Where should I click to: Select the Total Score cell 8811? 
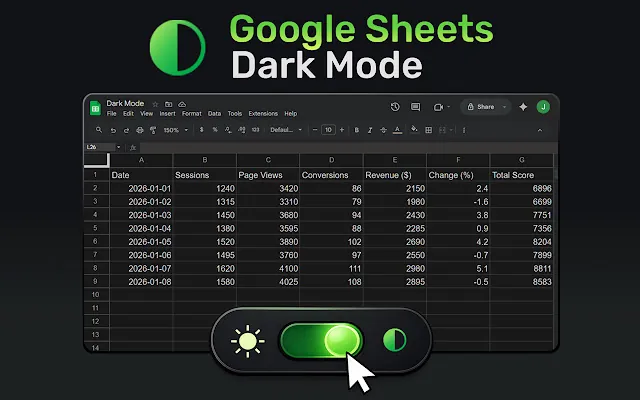tap(521, 269)
